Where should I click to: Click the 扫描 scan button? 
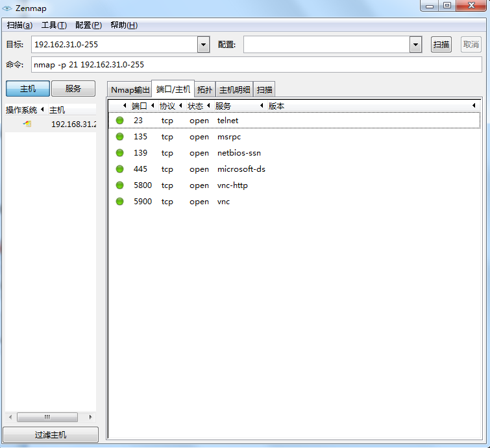[x=441, y=45]
